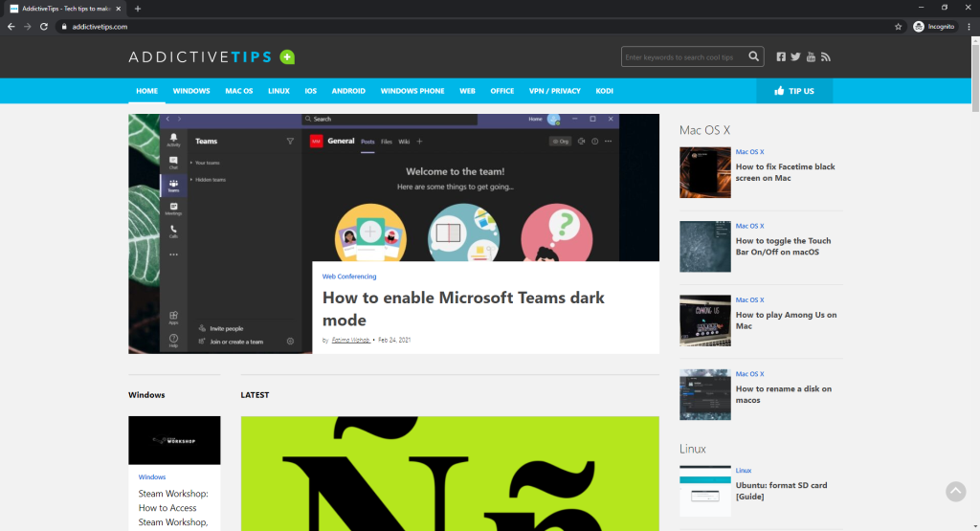The width and height of the screenshot is (980, 531).
Task: Click Linux category label above Ubuntu article
Action: tap(743, 471)
